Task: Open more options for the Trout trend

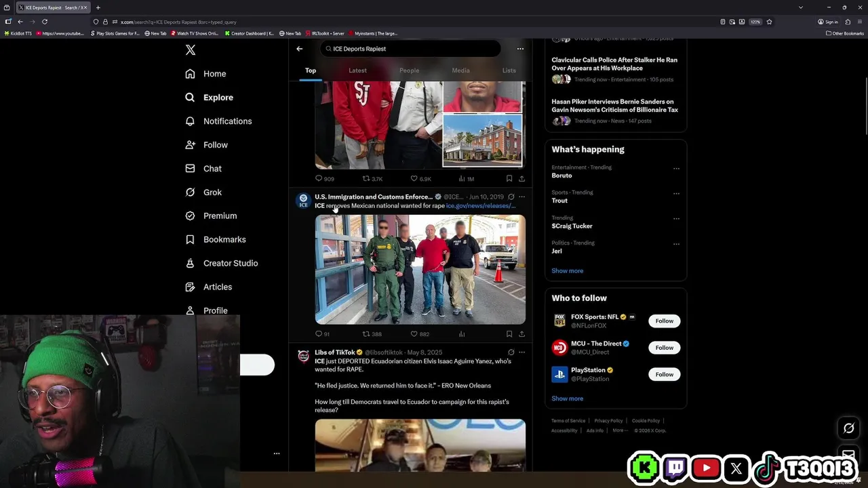Action: (676, 193)
